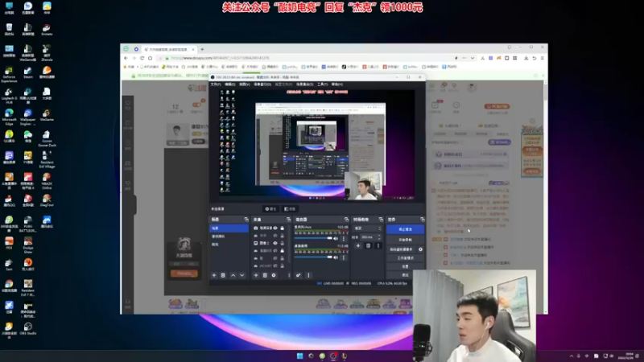This screenshot has height=362, width=644.
Task: Add a new source in Sources panel
Action: tap(256, 275)
